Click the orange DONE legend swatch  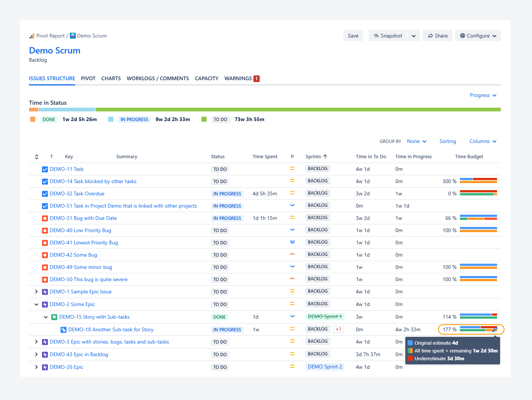(33, 119)
